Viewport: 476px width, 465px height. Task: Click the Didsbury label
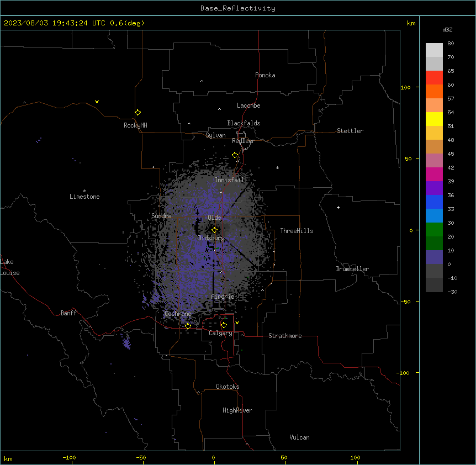211,238
